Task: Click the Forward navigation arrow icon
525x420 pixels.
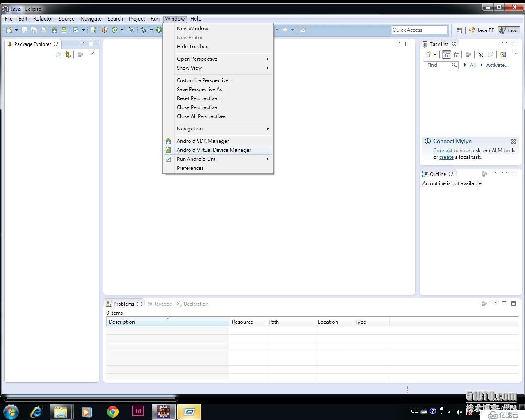Action: 285,30
